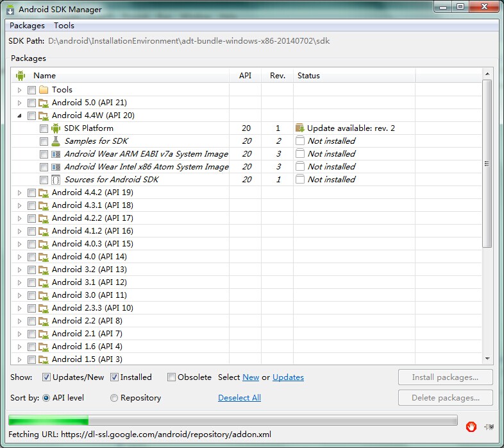This screenshot has height=448, width=504.
Task: Click the Updates selection link
Action: (288, 377)
